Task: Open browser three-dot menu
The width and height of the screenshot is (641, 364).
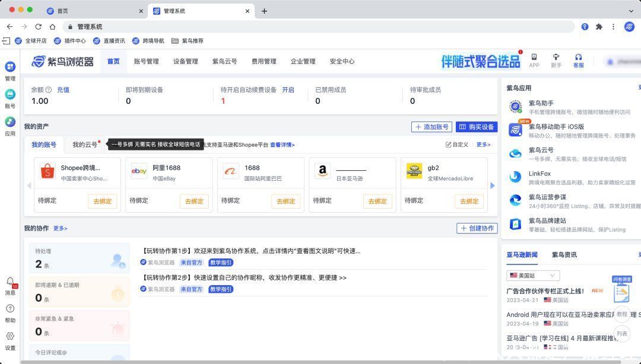Action: [x=613, y=27]
